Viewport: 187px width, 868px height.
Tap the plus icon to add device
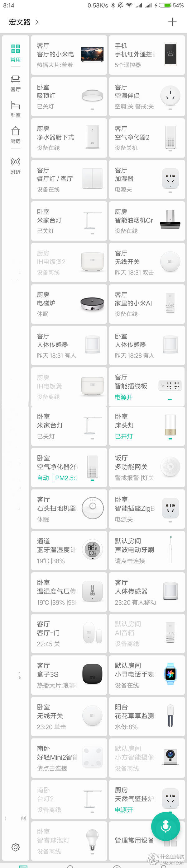[172, 22]
